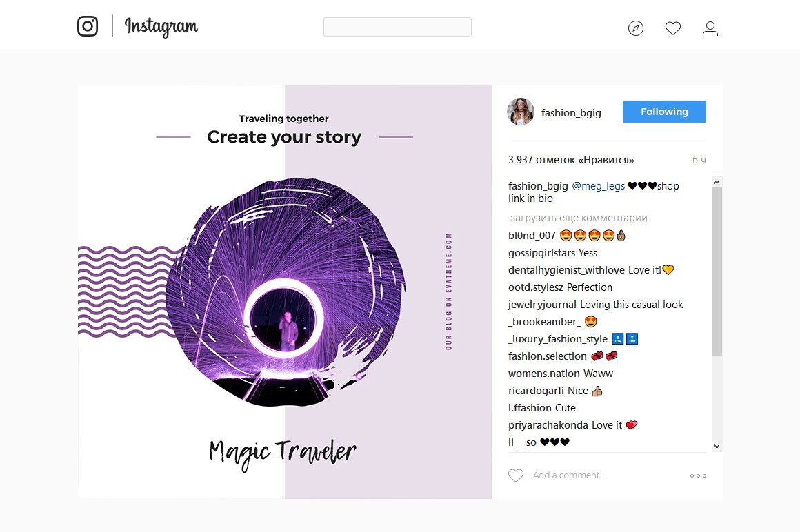Click the Magic Traveler post image
The height and width of the screenshot is (532, 800).
[x=285, y=292]
